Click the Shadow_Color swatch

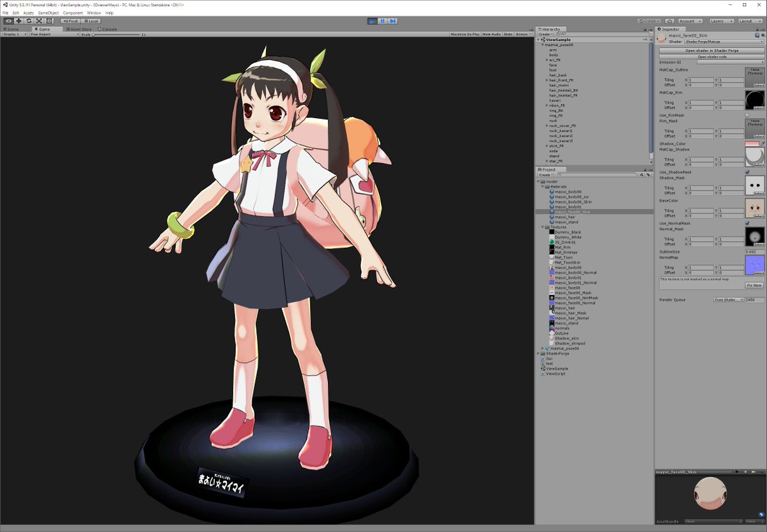tap(751, 144)
